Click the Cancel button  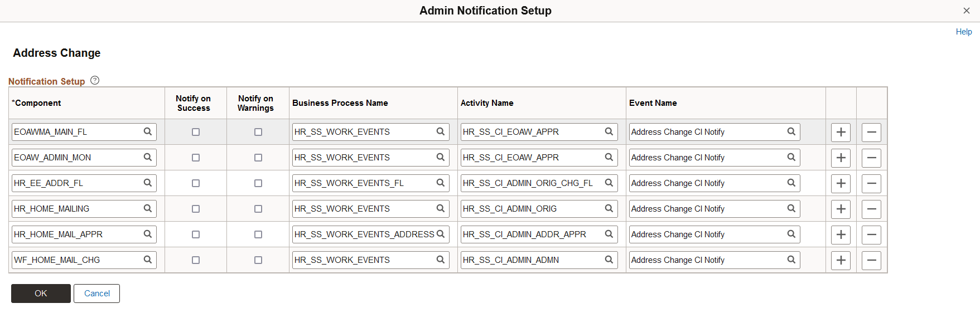pos(96,294)
